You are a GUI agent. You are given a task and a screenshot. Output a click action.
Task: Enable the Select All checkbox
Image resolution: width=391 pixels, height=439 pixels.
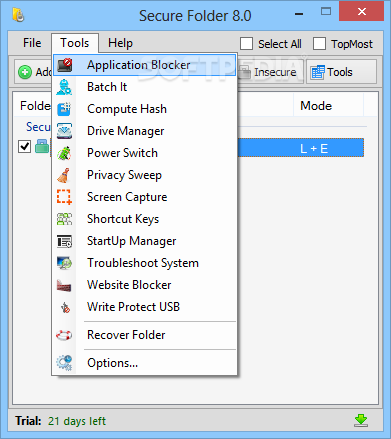click(x=246, y=44)
